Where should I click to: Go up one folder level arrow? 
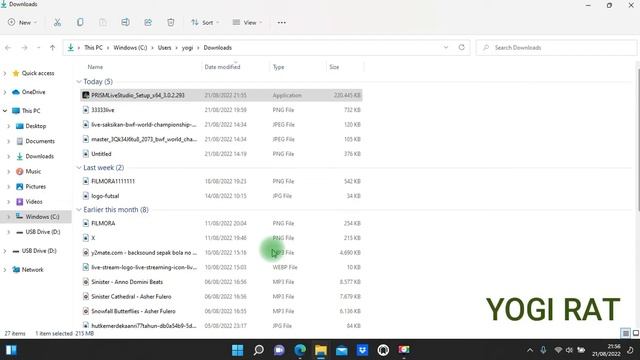[x=52, y=48]
